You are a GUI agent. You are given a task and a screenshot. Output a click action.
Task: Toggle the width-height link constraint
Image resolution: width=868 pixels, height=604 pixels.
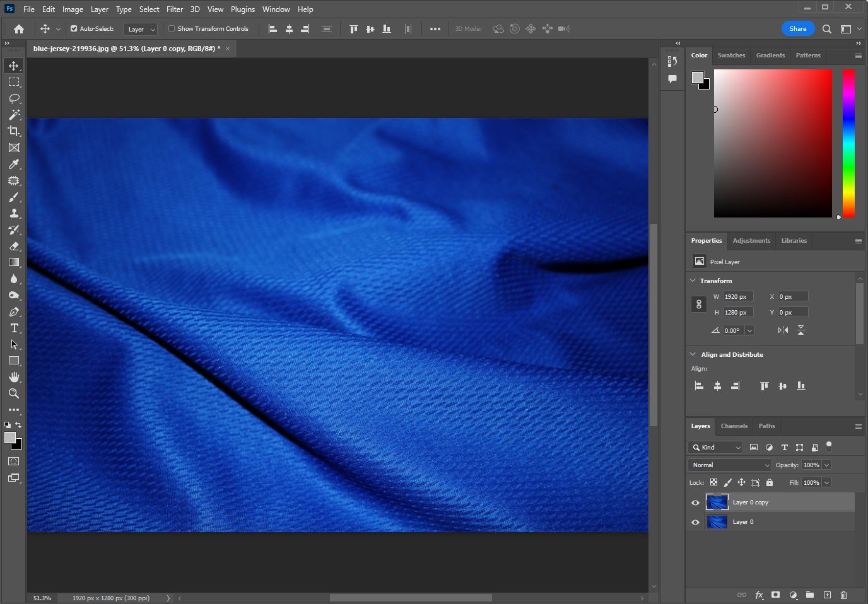click(x=698, y=305)
